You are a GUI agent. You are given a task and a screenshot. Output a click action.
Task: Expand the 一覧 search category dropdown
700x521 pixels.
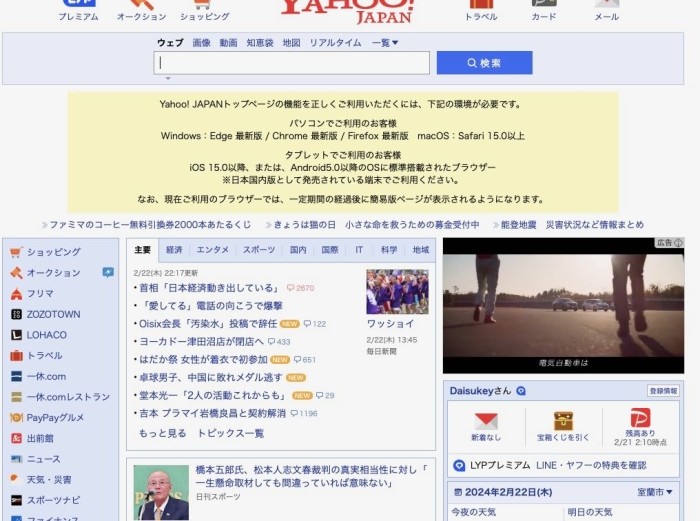click(385, 43)
